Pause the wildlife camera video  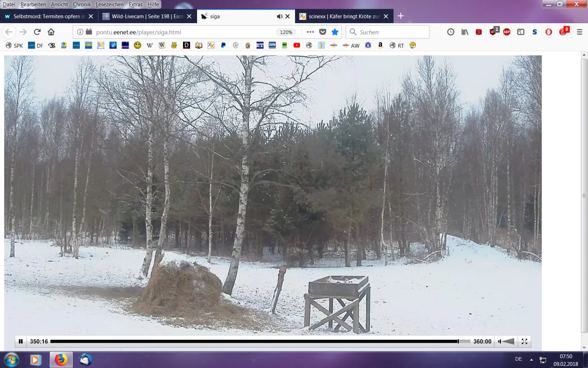(21, 342)
